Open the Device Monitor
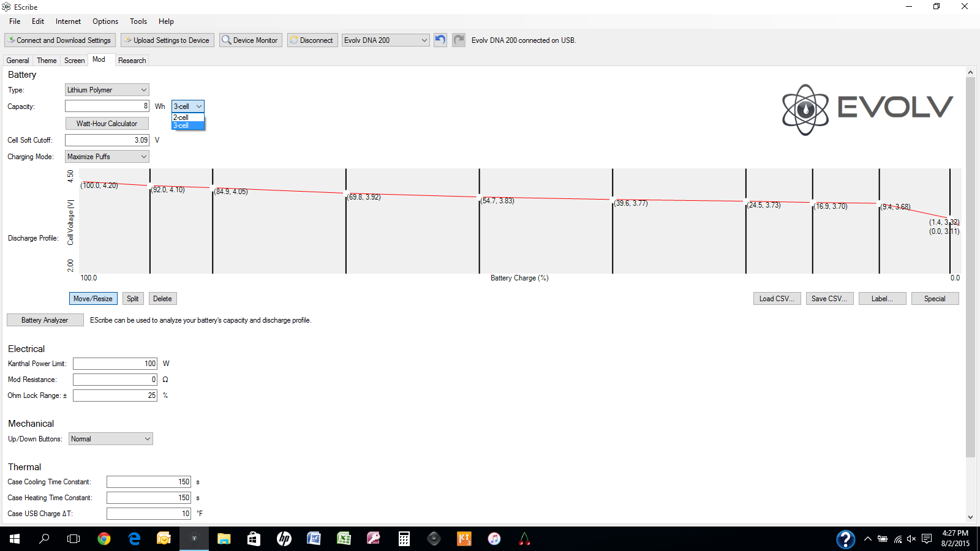The width and height of the screenshot is (980, 551). (251, 40)
